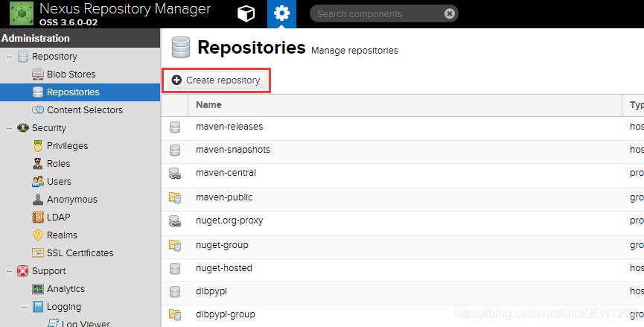Click the nuget-group folder icon
Viewport: 644px width, 327px height.
pyautogui.click(x=175, y=245)
